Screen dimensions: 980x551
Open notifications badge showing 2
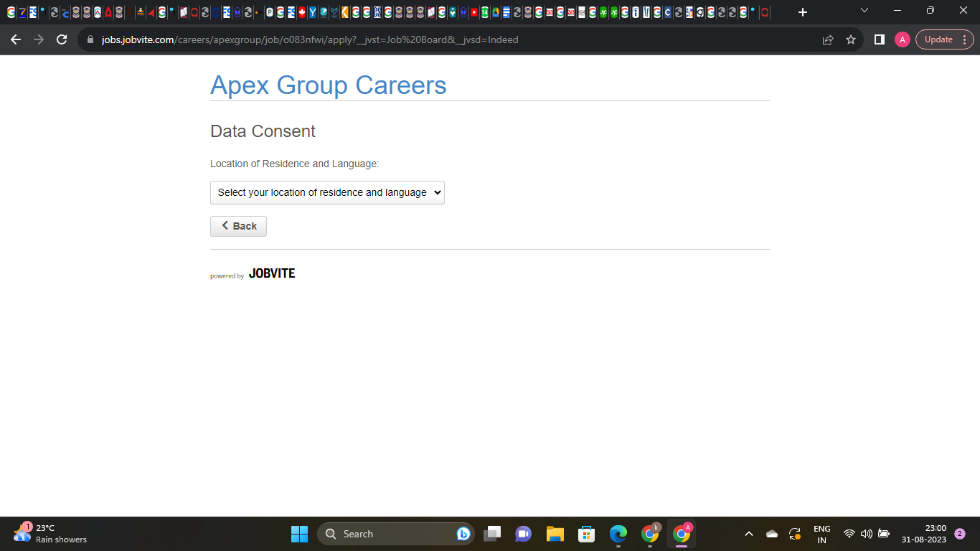point(960,534)
